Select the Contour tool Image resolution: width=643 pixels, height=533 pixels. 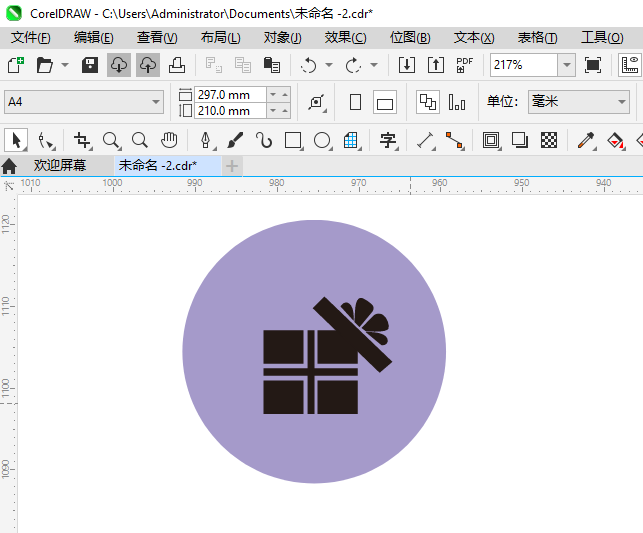pos(491,141)
